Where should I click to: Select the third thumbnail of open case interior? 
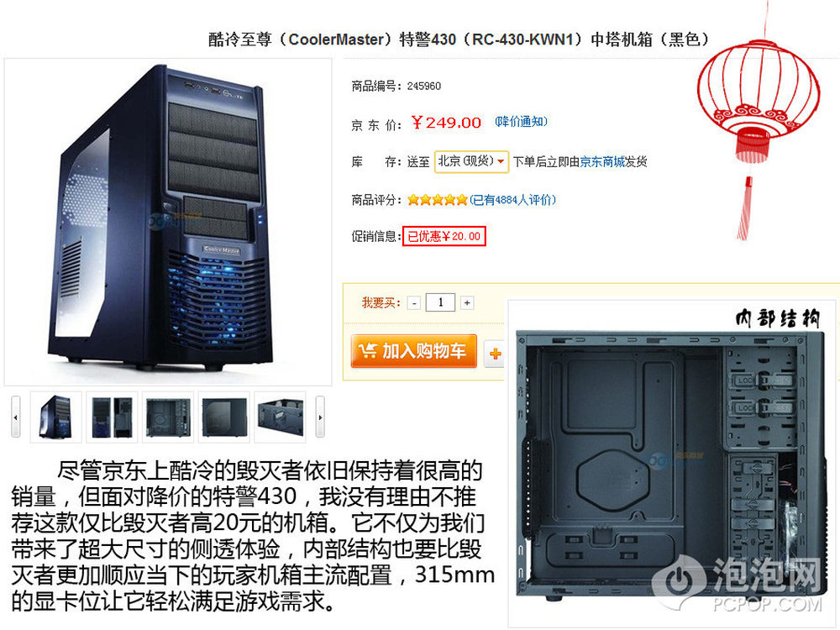(x=168, y=417)
